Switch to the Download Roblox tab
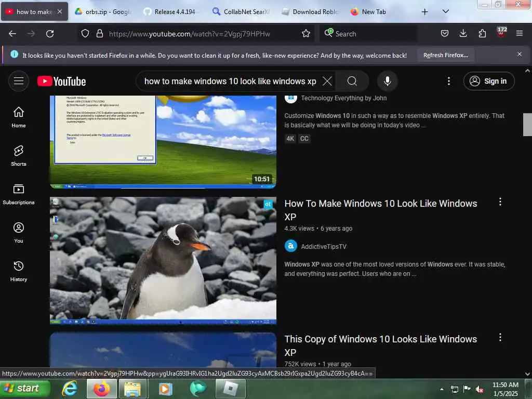 tap(310, 11)
